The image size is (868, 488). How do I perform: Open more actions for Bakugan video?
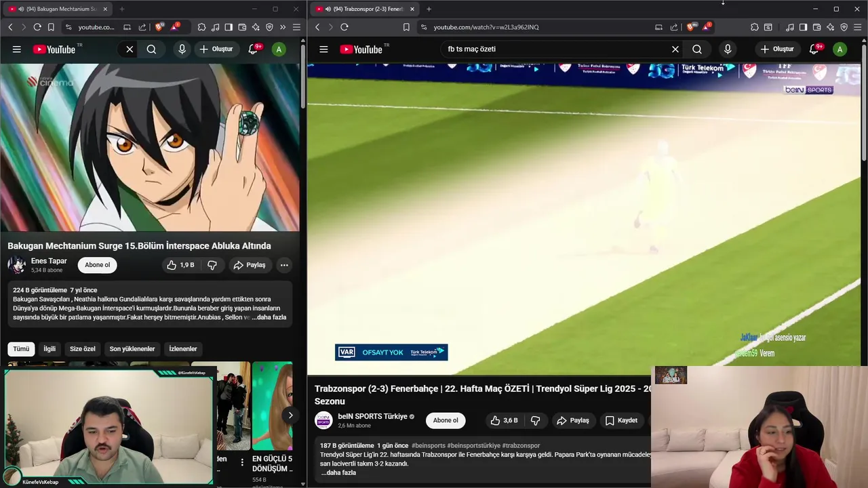[x=284, y=265]
